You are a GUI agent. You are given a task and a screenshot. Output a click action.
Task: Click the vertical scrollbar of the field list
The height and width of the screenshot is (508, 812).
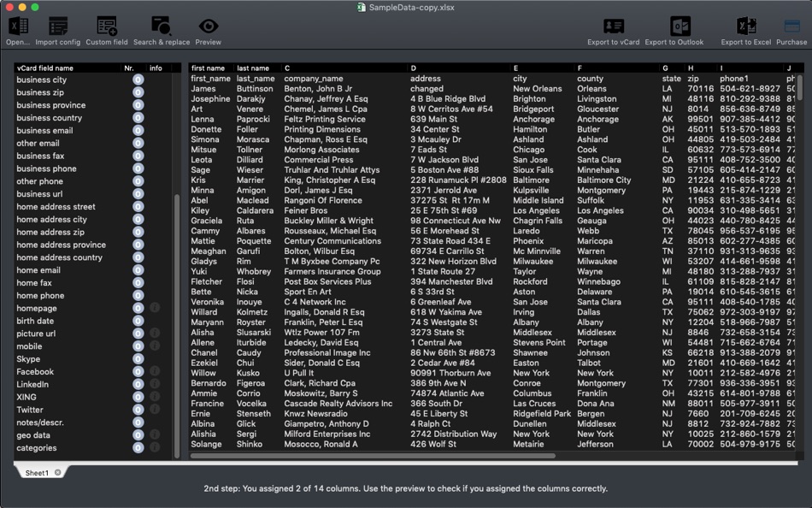point(177,326)
